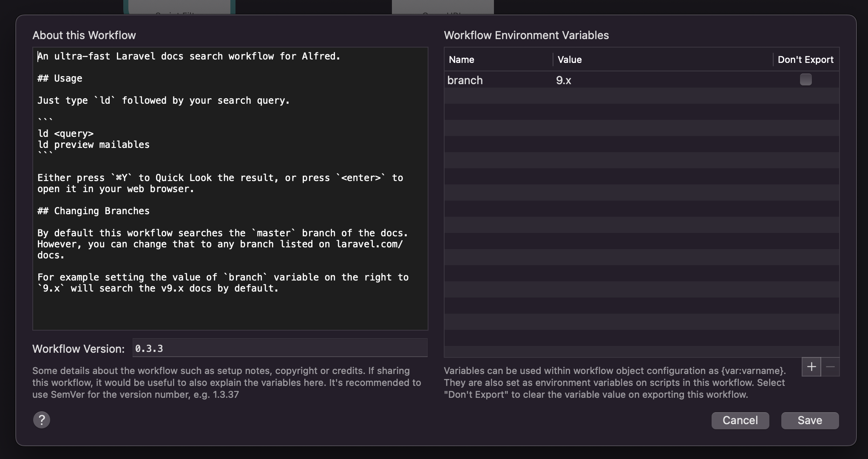Click the Workflow Version field showing 0.3.3
This screenshot has width=868, height=459.
(x=280, y=348)
